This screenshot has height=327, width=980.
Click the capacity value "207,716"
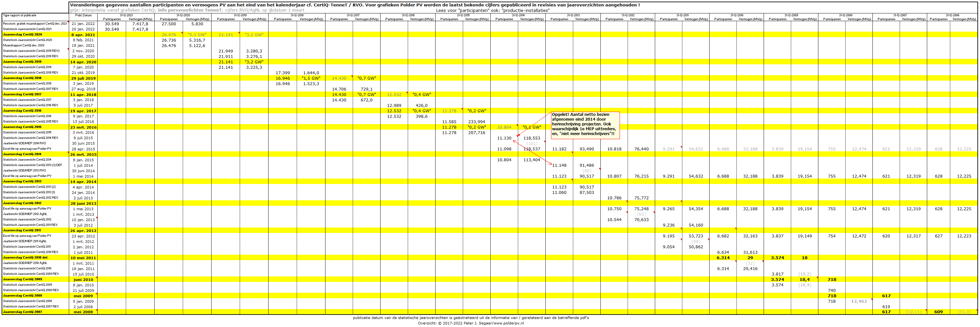[x=477, y=133]
